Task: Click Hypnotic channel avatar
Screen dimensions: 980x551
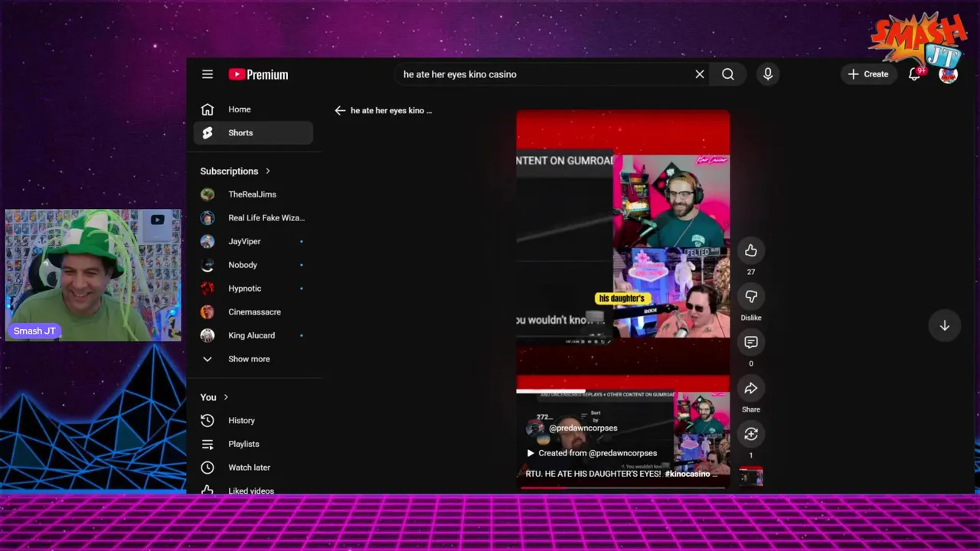Action: click(207, 289)
